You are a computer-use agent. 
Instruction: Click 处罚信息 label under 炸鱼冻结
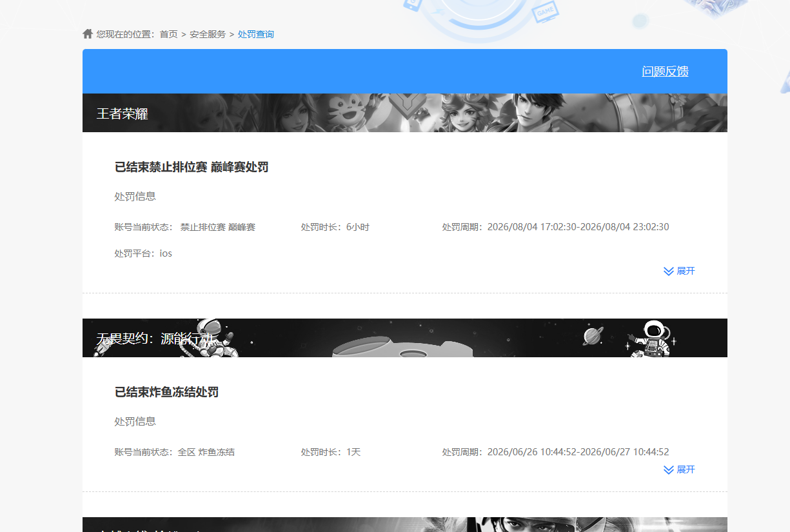[135, 422]
